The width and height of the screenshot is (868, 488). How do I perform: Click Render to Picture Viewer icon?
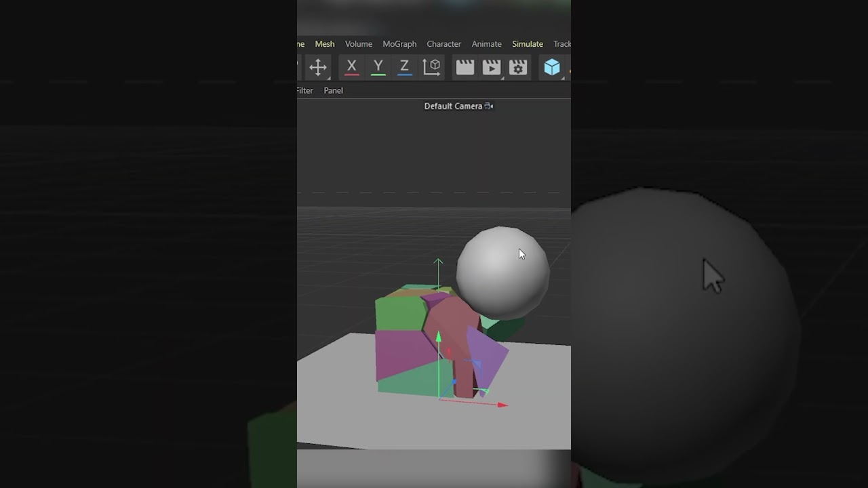point(491,67)
